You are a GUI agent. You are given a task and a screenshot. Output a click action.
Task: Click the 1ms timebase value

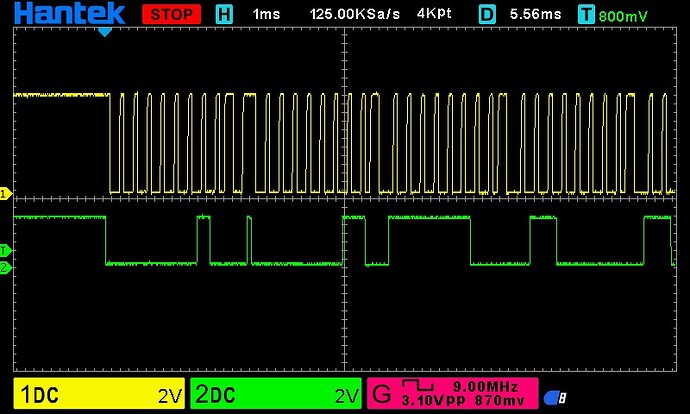(x=266, y=14)
